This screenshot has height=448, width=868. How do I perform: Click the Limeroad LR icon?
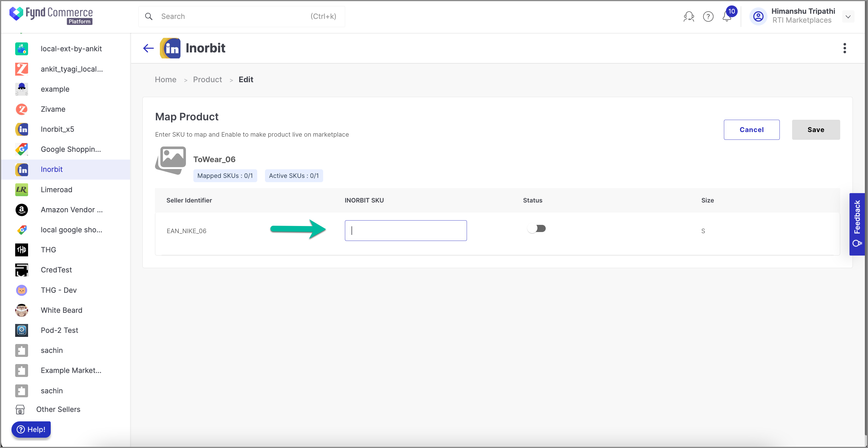[21, 190]
